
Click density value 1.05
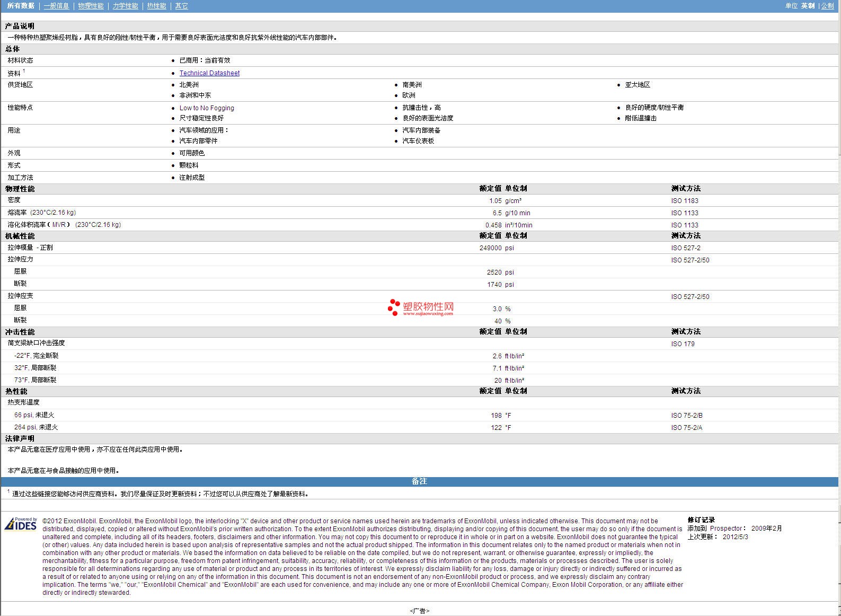(x=495, y=201)
